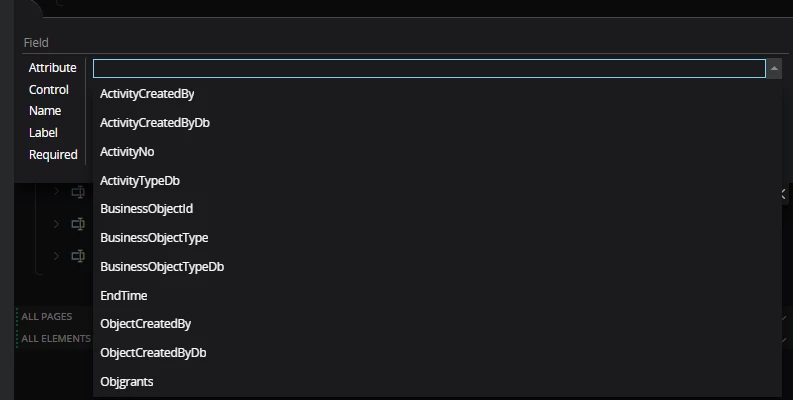This screenshot has height=400, width=793.
Task: Pick the Objgrants attribute option
Action: (x=127, y=382)
